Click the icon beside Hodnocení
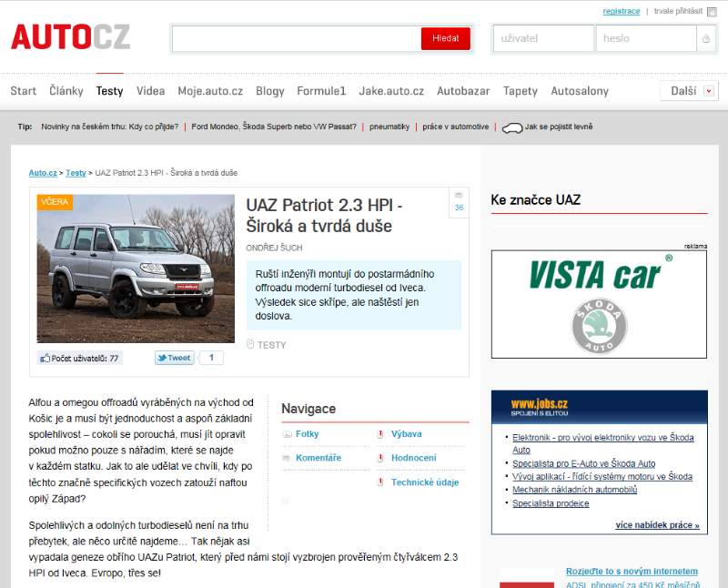The height and width of the screenshot is (588, 728). click(x=380, y=458)
